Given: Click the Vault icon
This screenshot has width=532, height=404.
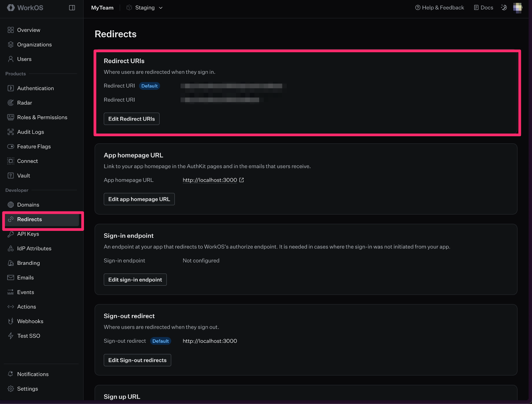Looking at the screenshot, I should (11, 175).
